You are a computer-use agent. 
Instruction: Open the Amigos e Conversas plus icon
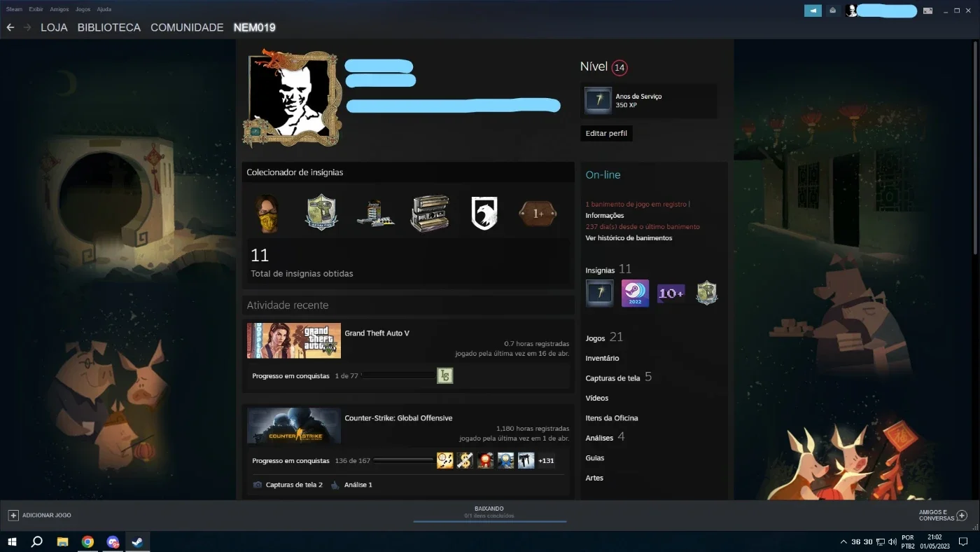click(962, 515)
